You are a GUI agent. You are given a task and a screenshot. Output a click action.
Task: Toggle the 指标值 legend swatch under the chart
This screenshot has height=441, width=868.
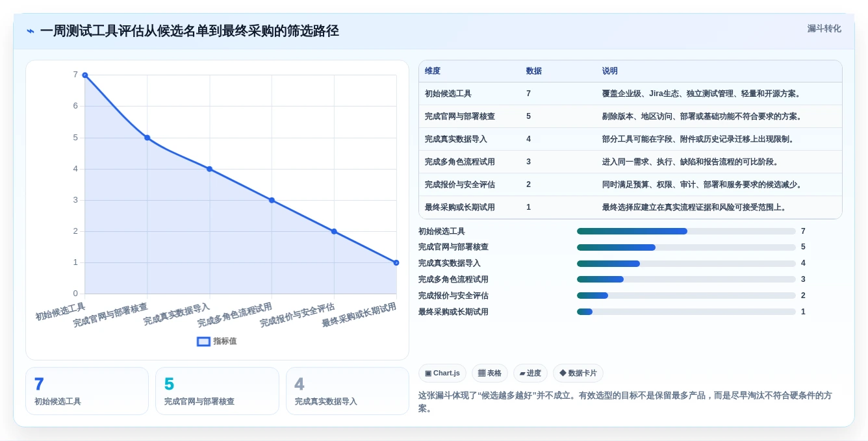point(203,341)
